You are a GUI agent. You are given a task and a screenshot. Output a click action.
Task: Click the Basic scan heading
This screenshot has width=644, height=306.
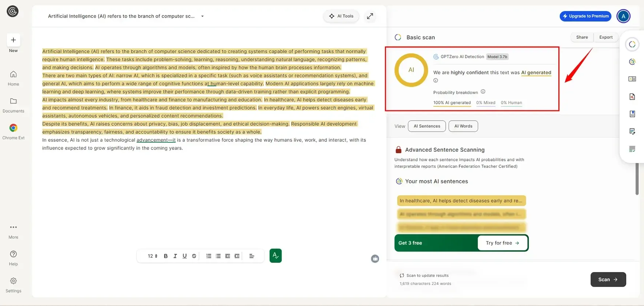pyautogui.click(x=420, y=37)
